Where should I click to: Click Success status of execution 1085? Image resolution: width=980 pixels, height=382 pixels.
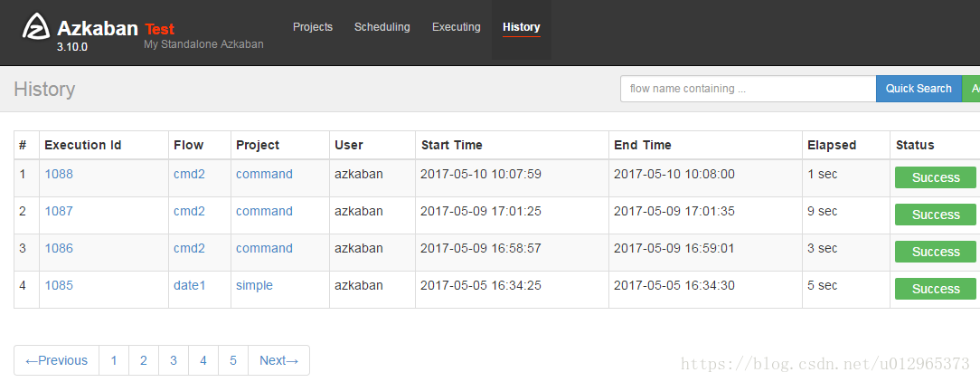click(x=936, y=289)
